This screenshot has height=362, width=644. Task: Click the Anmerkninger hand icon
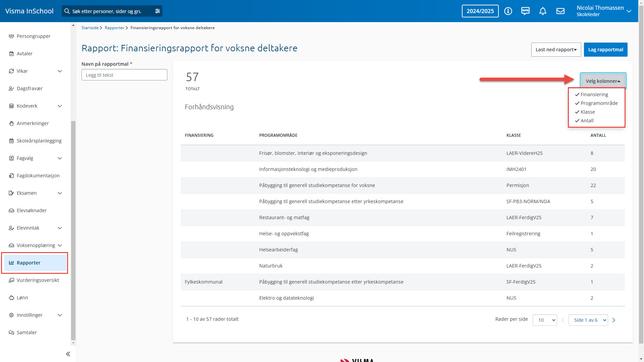(x=11, y=123)
